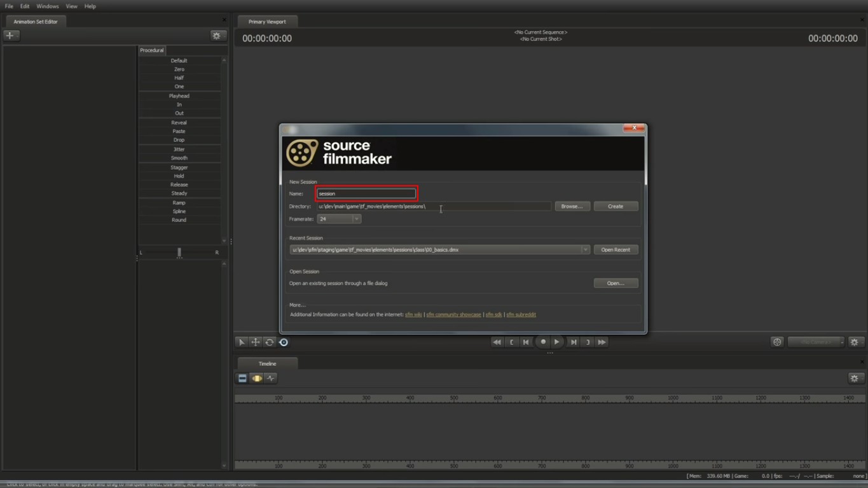Open the Windows menu

pos(47,6)
